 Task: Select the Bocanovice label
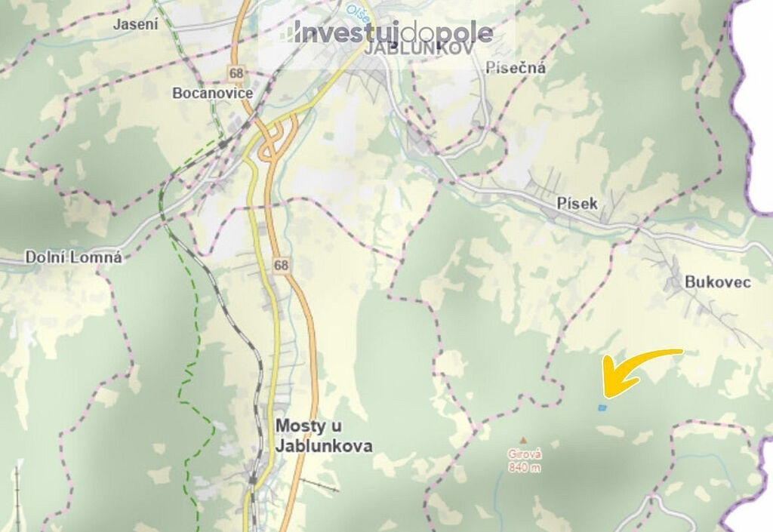point(212,93)
